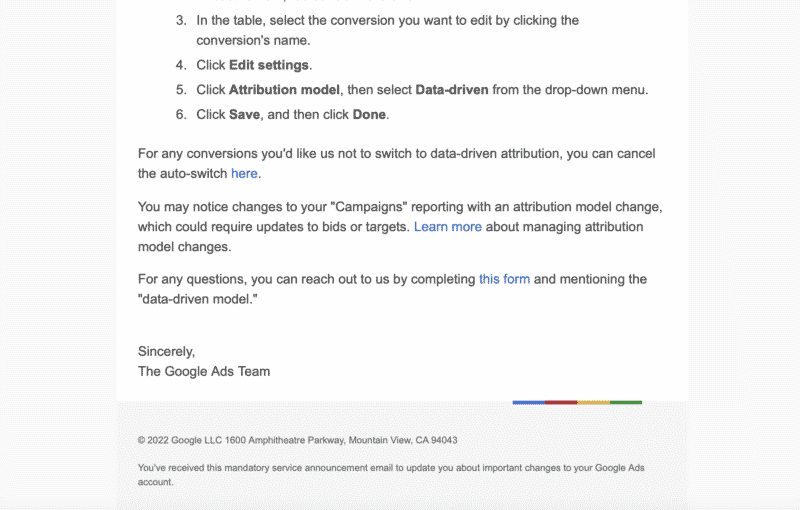The width and height of the screenshot is (800, 510).
Task: Click the blue segment of the color bar
Action: (529, 402)
